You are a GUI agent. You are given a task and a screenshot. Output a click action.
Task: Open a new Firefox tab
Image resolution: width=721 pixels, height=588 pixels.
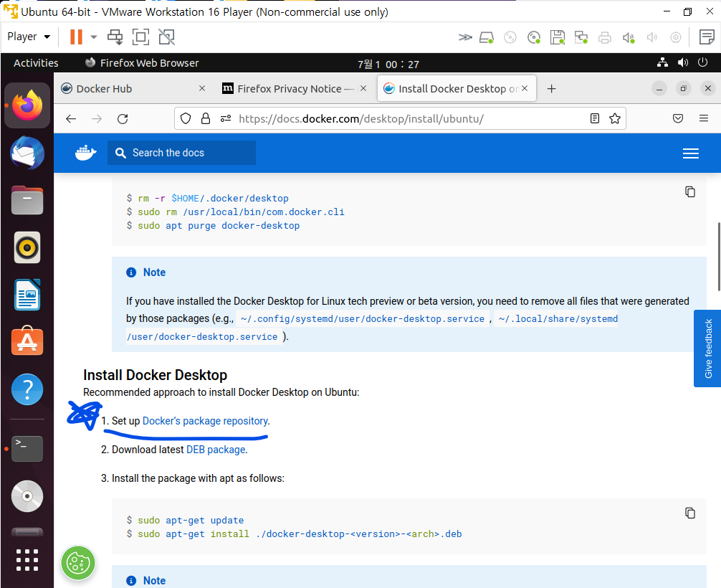coord(552,88)
